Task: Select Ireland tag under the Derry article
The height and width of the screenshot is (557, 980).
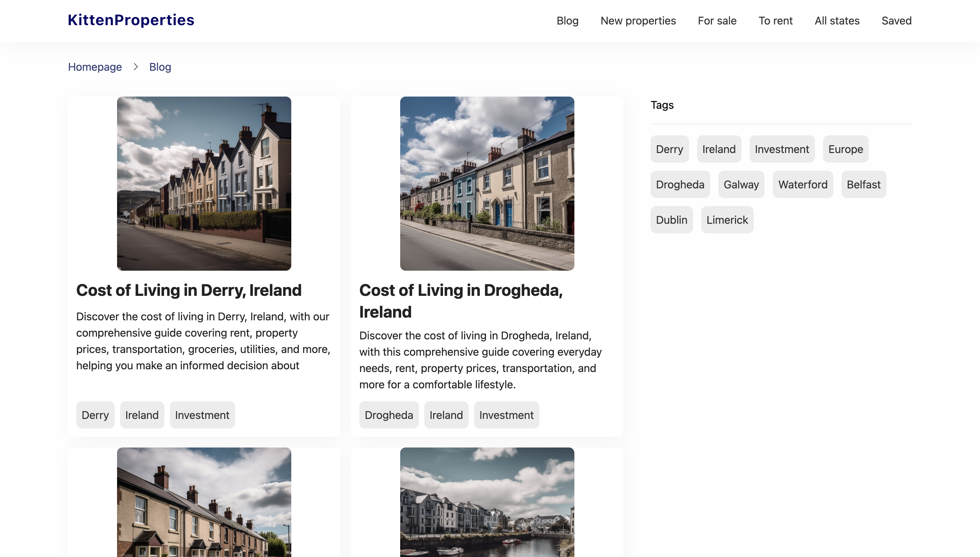Action: tap(142, 415)
